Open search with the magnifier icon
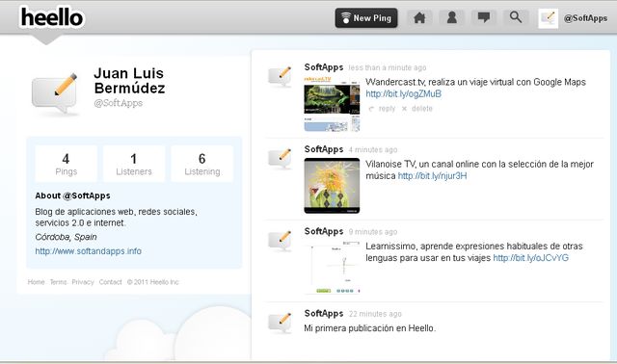The height and width of the screenshot is (364, 617). [516, 17]
